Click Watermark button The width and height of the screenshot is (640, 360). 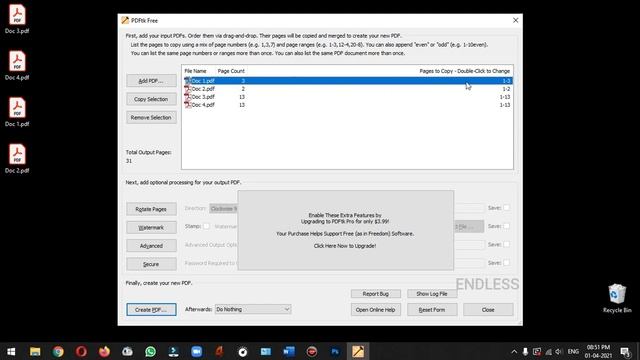[151, 227]
